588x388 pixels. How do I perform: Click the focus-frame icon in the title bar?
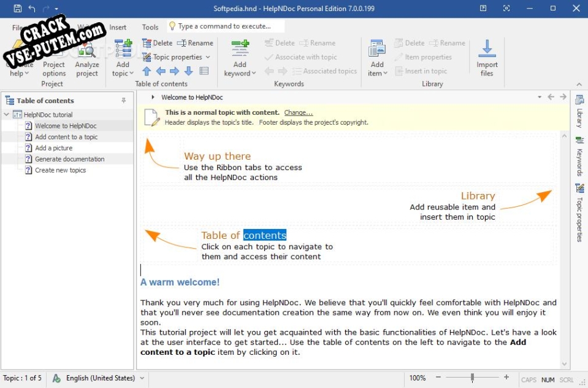coord(506,8)
